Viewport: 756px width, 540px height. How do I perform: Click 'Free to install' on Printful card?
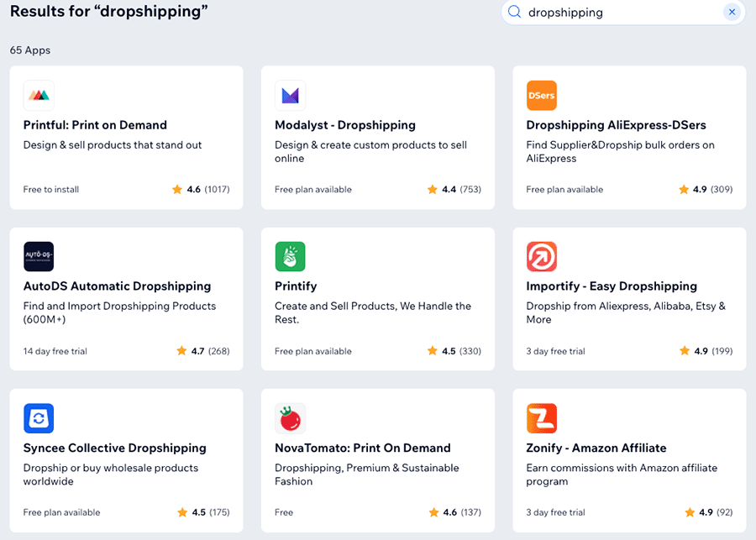51,190
